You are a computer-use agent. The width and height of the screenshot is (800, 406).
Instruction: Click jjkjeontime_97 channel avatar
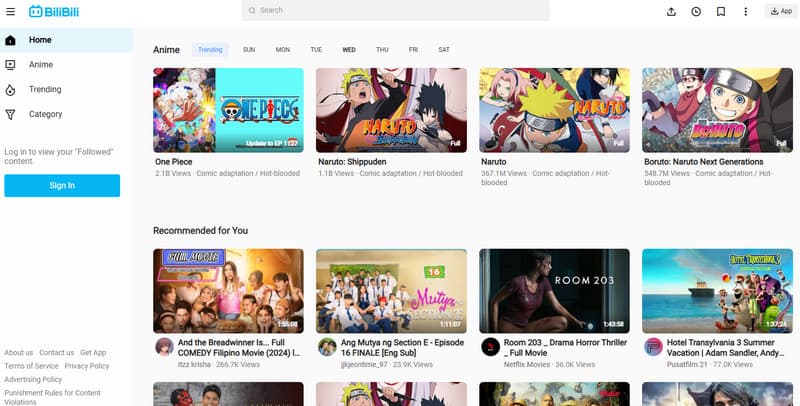pos(328,347)
